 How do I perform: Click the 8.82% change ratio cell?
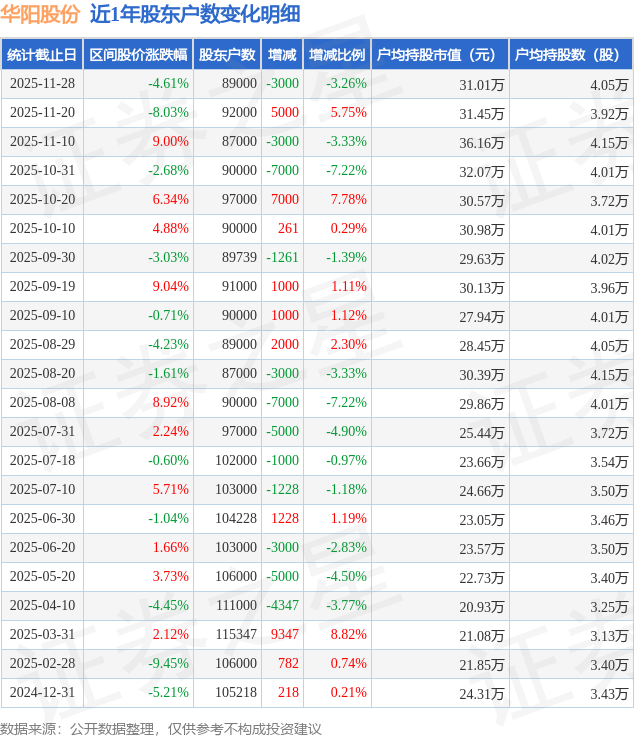coord(347,635)
